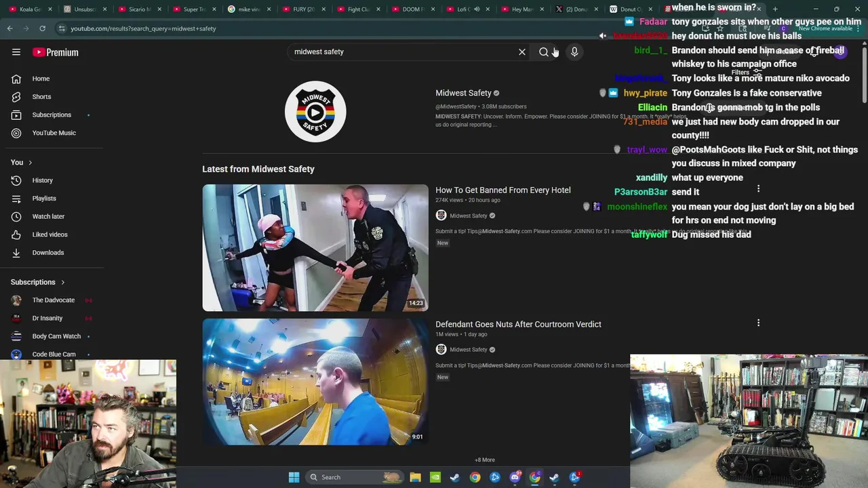Click channel avatar under How To Get Banned video
This screenshot has width=868, height=488.
(x=441, y=216)
